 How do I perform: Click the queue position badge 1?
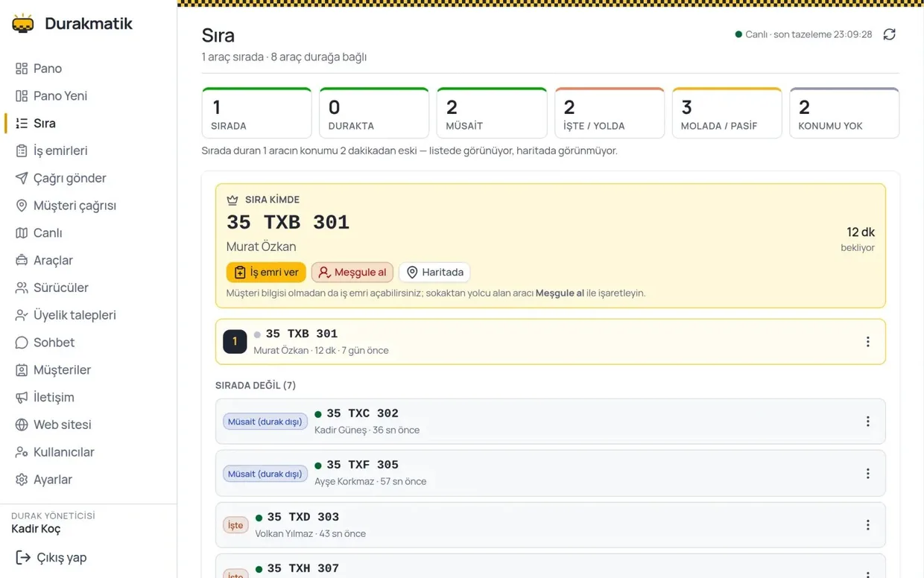[235, 342]
